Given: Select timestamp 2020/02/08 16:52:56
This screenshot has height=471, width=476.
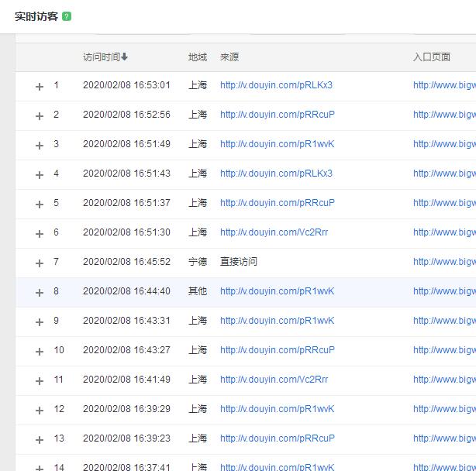Looking at the screenshot, I should pos(126,115).
